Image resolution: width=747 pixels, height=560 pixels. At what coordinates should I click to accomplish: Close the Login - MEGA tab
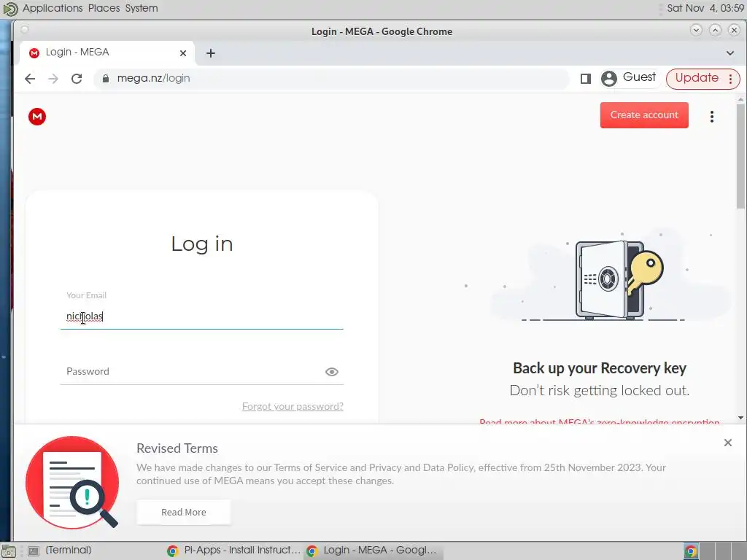(183, 53)
